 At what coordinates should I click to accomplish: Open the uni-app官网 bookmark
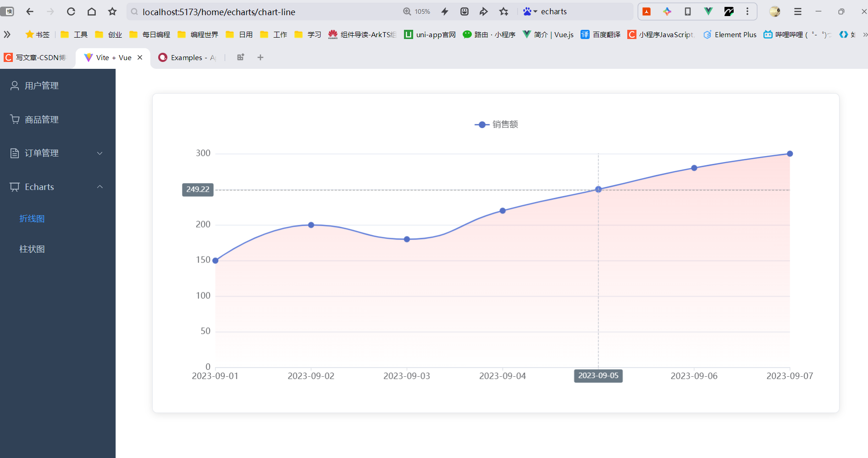point(430,34)
